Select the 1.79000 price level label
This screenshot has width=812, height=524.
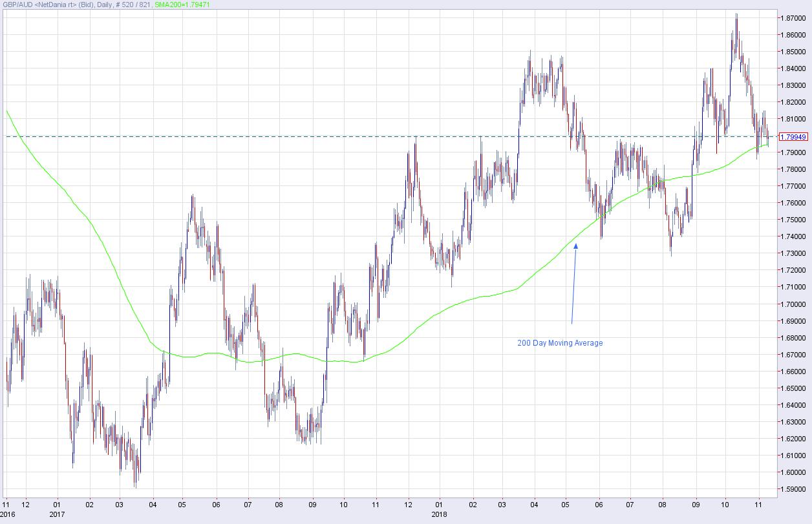(x=793, y=152)
